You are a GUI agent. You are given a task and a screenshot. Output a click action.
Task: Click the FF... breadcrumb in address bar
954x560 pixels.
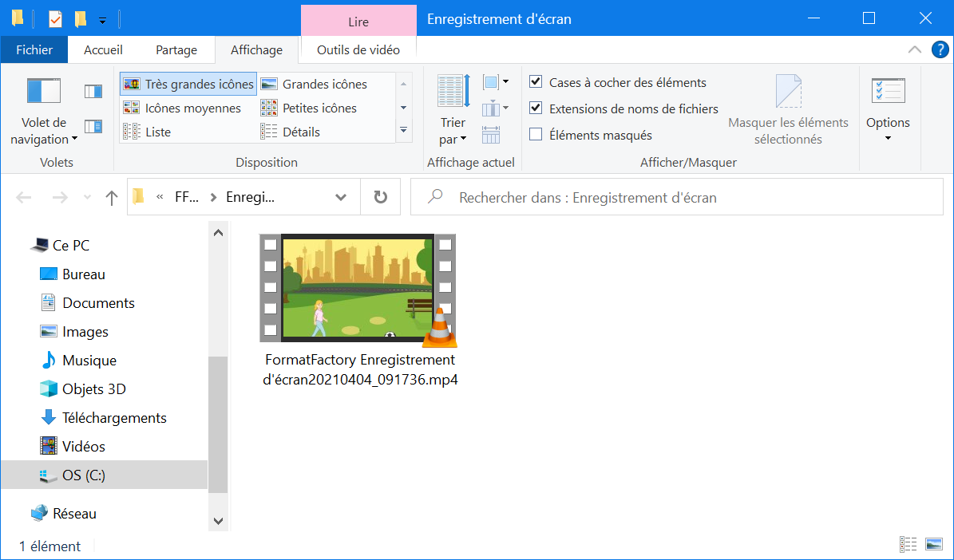coord(186,197)
